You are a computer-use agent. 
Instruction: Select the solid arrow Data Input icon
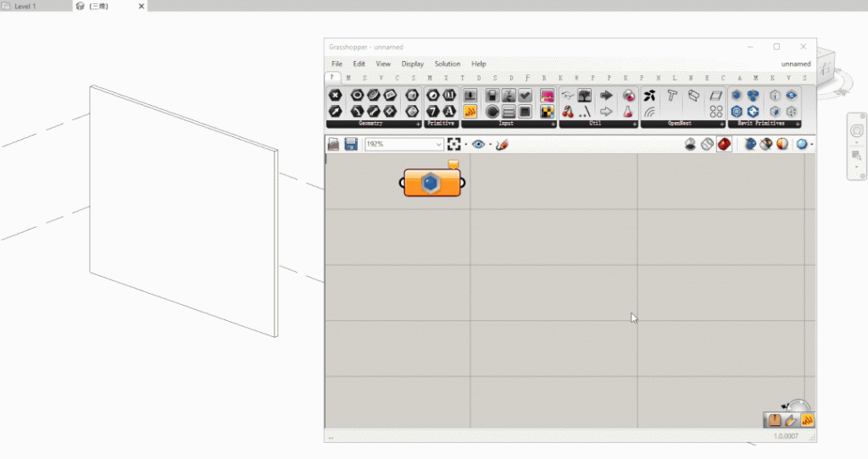(x=606, y=95)
